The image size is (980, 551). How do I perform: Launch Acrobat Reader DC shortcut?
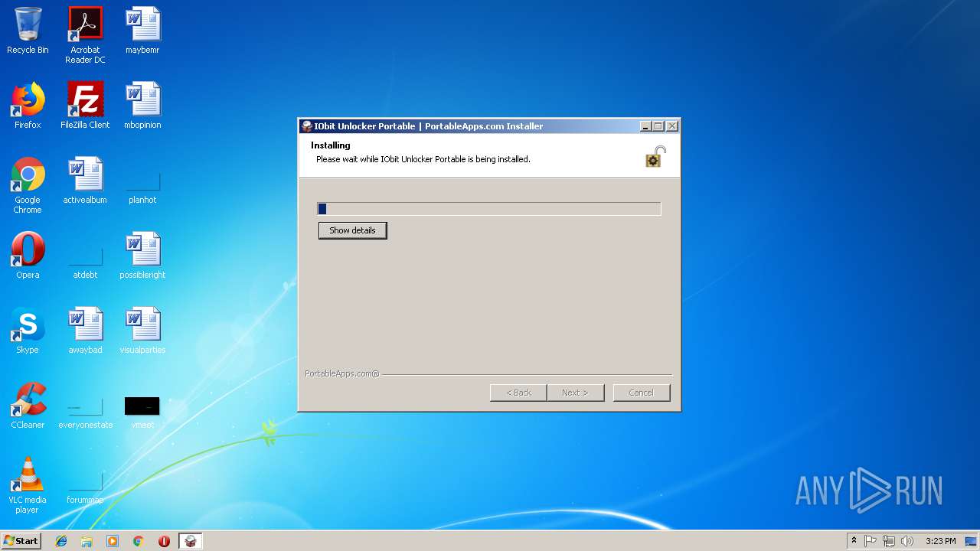pyautogui.click(x=85, y=35)
